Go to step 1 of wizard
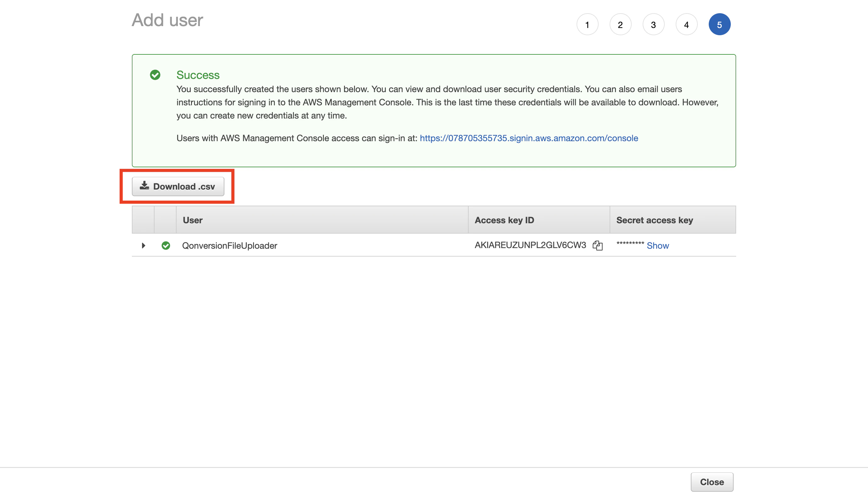The width and height of the screenshot is (868, 493). (x=587, y=25)
